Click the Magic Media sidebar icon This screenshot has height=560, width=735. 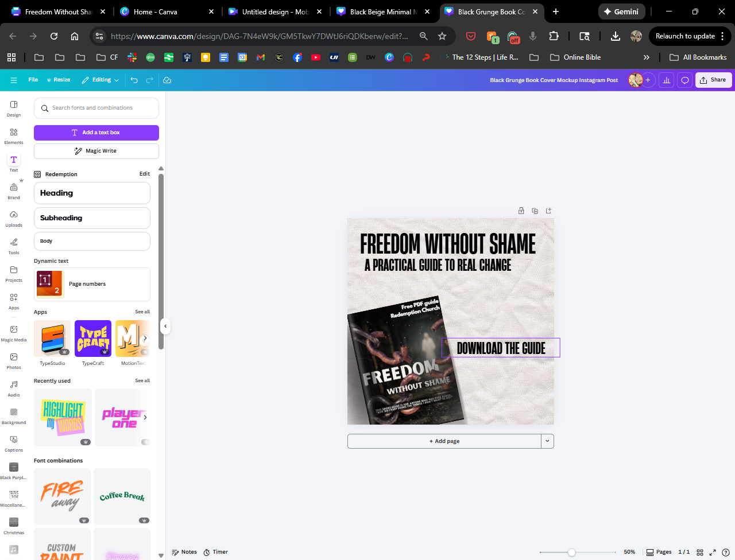click(14, 333)
